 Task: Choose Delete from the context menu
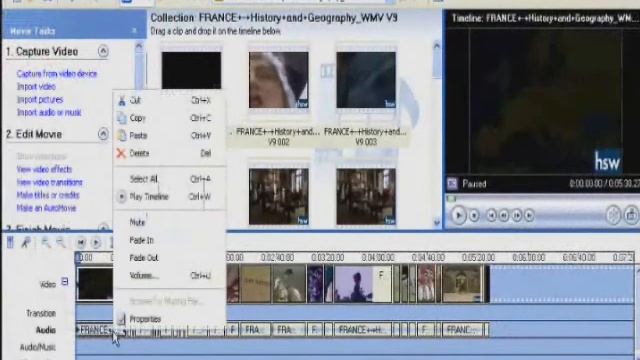tap(169, 153)
